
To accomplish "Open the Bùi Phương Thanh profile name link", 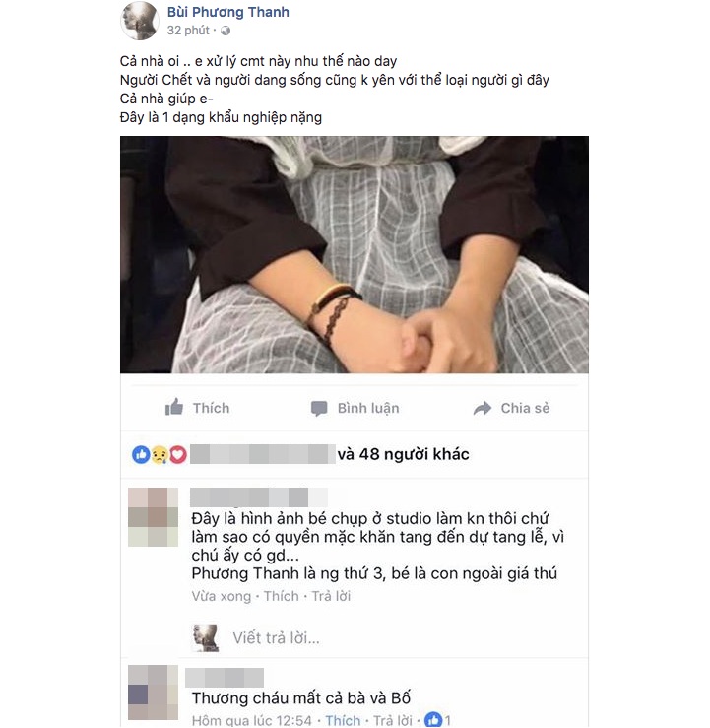I will [x=227, y=12].
